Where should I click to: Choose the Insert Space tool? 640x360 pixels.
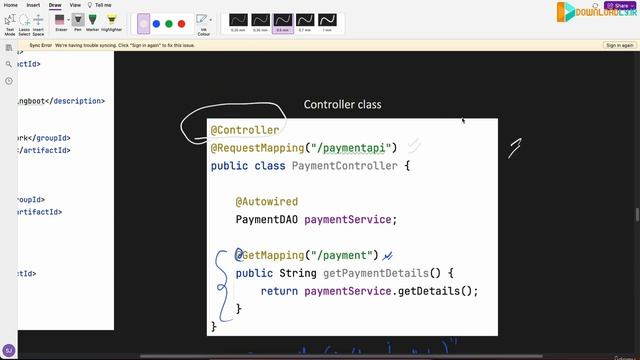point(38,24)
